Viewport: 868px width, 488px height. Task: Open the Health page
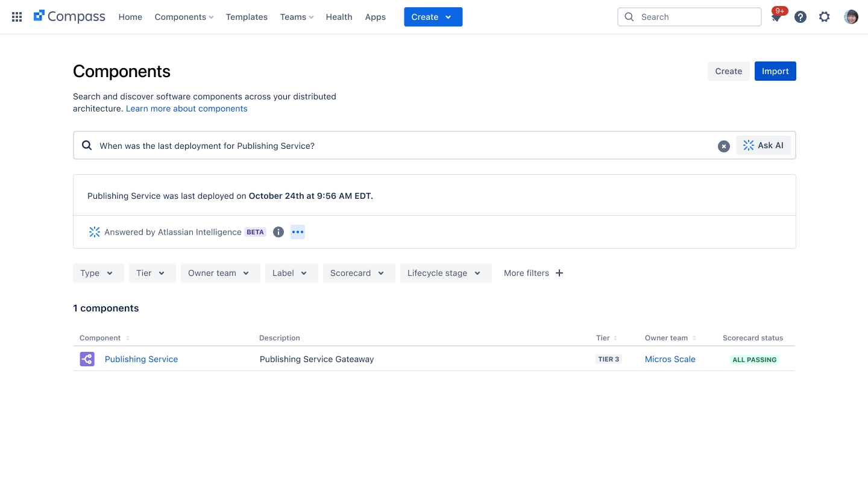pos(339,17)
